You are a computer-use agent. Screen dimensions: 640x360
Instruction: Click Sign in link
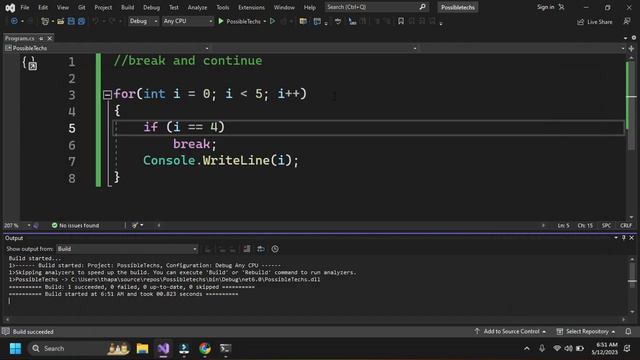(x=546, y=7)
